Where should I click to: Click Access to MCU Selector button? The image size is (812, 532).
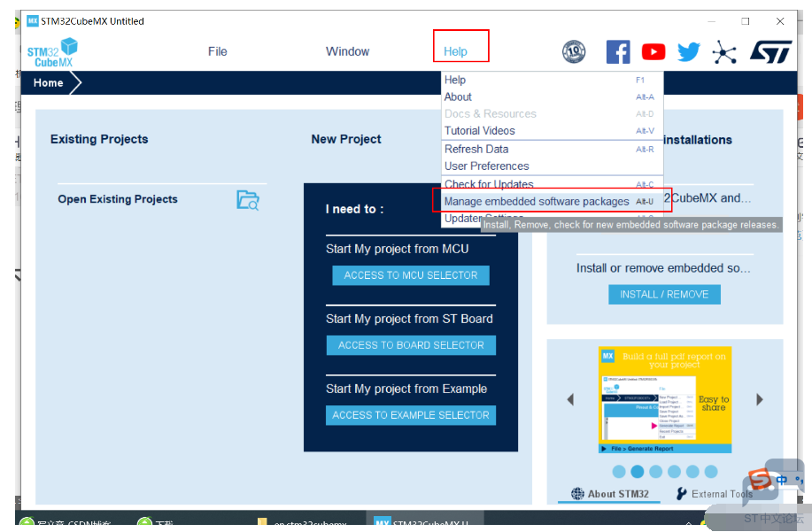tap(411, 275)
